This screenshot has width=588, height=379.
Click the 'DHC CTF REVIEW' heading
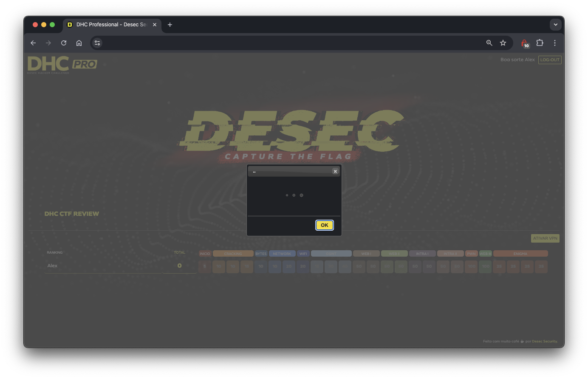72,214
